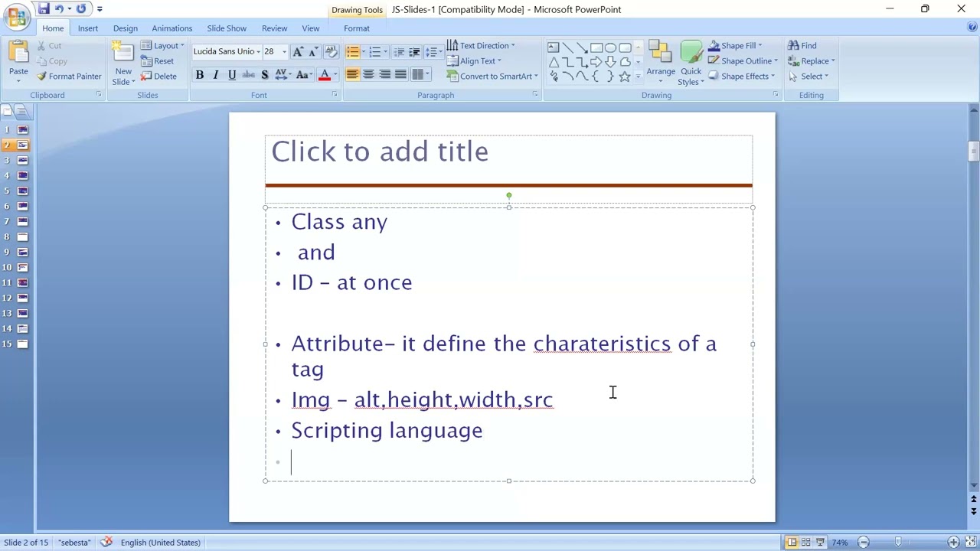Pick the isosceles triangle shape
Image resolution: width=980 pixels, height=551 pixels.
(x=554, y=62)
